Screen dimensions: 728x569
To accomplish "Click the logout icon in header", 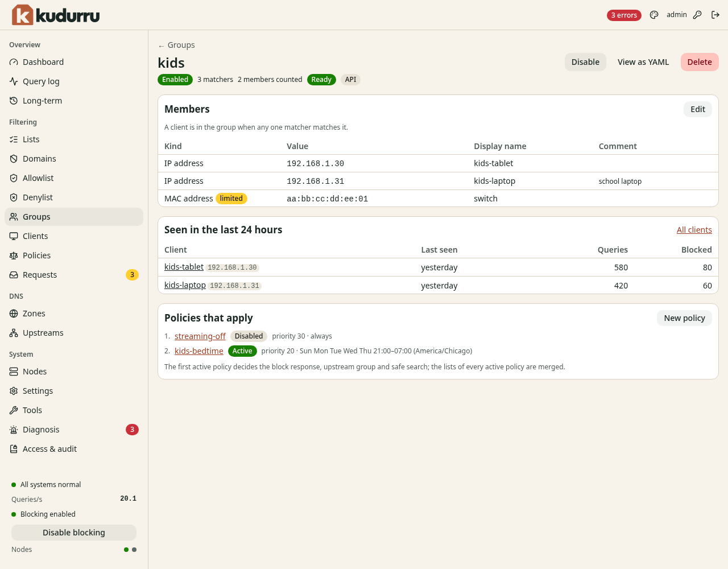I will tap(715, 15).
